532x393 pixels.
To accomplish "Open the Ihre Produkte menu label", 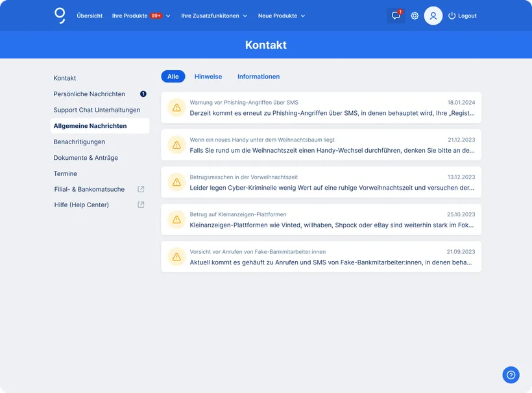I will (130, 16).
